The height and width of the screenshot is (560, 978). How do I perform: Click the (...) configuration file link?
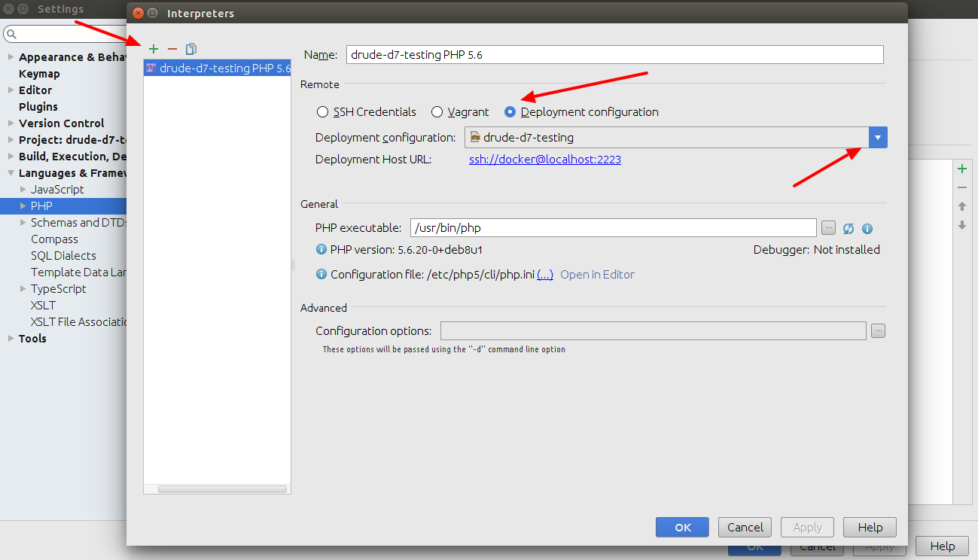pyautogui.click(x=545, y=275)
